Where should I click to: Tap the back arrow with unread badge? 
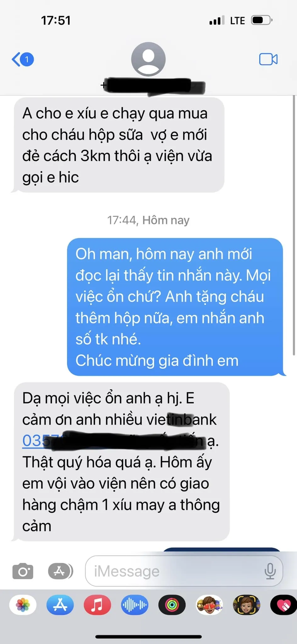[23, 59]
